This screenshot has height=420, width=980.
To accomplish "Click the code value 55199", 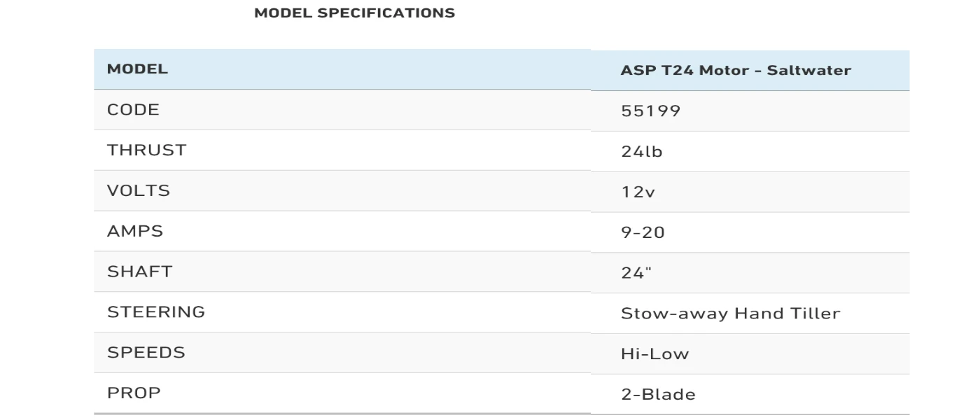I will coord(650,111).
